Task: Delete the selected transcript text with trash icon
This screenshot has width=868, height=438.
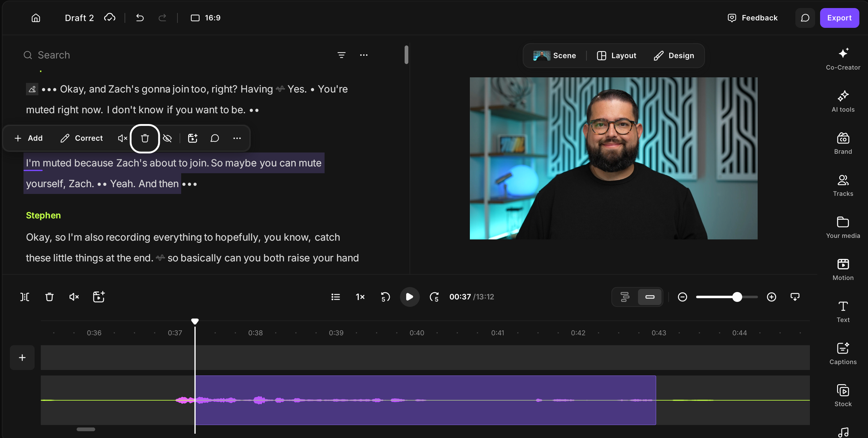Action: point(145,138)
